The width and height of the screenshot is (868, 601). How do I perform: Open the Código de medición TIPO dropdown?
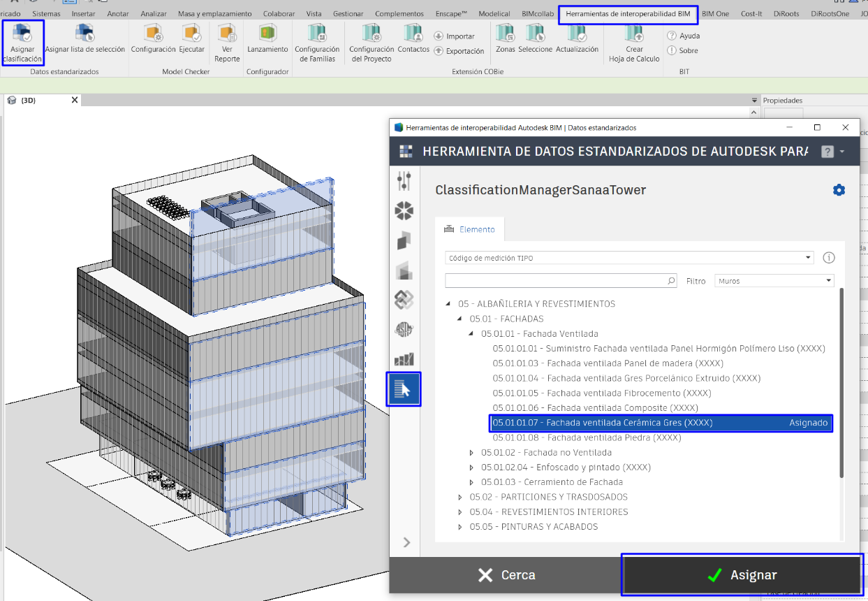click(x=630, y=258)
